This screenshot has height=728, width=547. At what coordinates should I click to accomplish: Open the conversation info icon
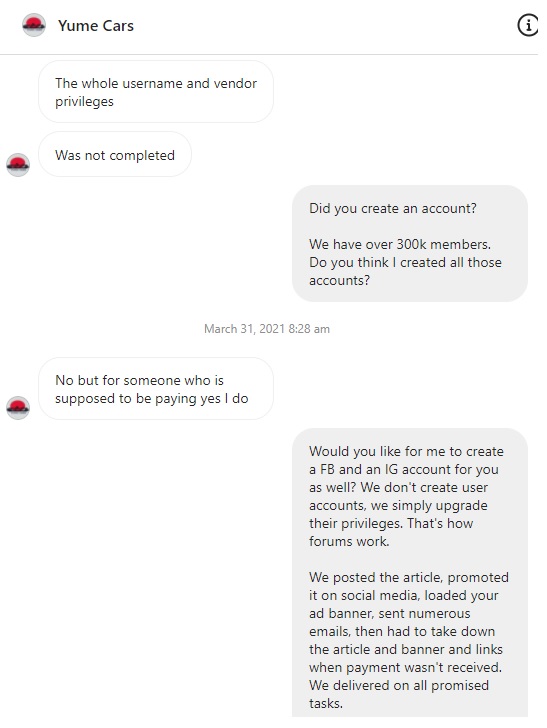click(x=527, y=25)
